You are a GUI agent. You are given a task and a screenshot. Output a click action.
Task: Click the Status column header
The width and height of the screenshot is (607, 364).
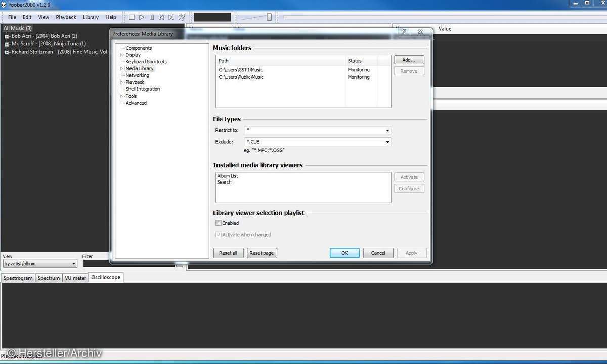[362, 61]
